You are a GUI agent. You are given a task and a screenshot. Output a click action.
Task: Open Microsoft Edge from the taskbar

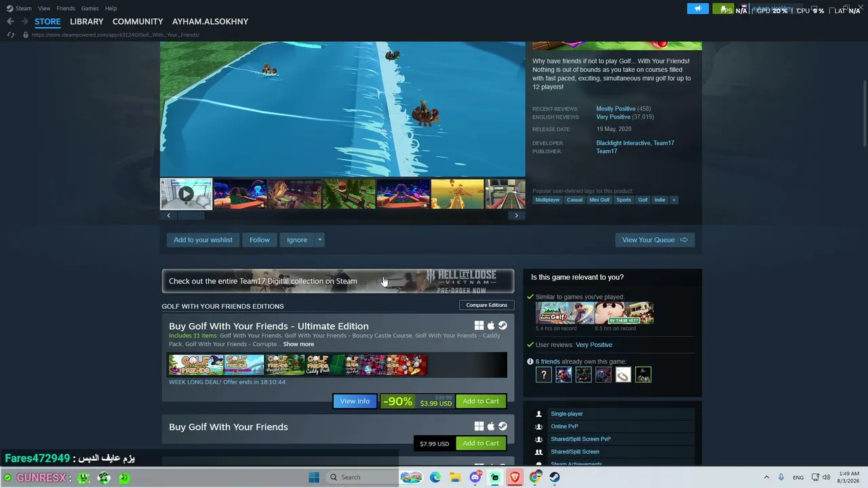(435, 477)
